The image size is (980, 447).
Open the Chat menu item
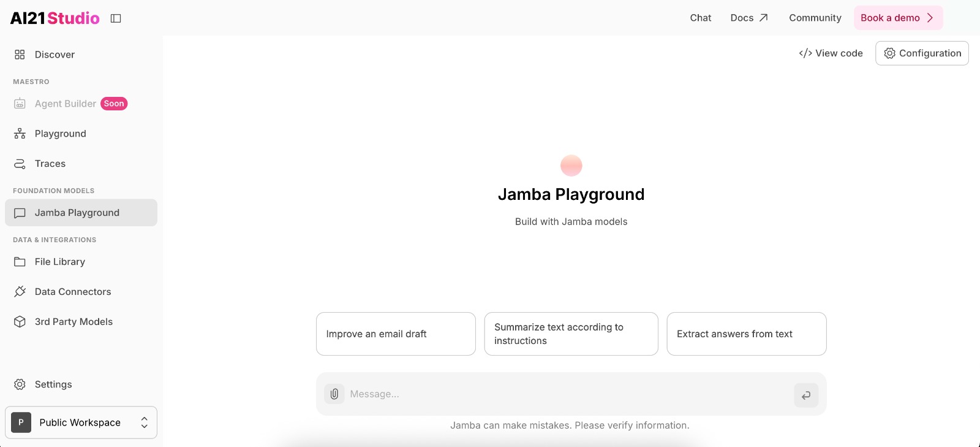tap(700, 18)
